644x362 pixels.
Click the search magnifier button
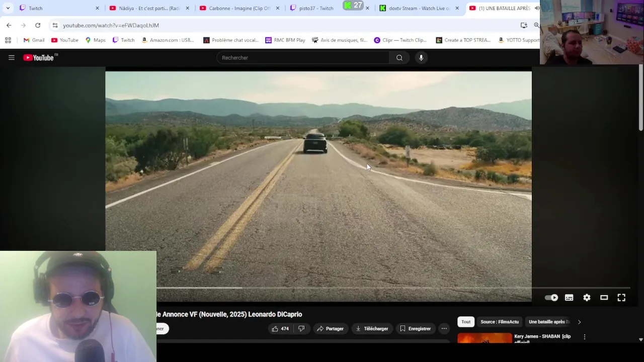click(x=399, y=58)
